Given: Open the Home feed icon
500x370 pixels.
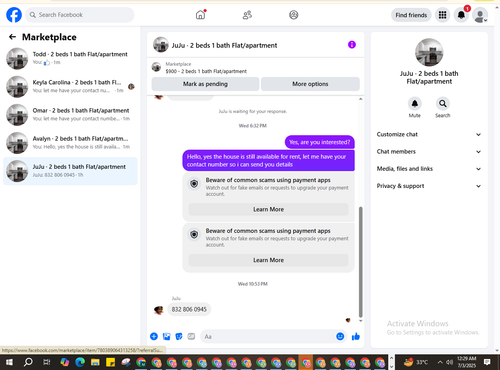Looking at the screenshot, I should (x=200, y=15).
